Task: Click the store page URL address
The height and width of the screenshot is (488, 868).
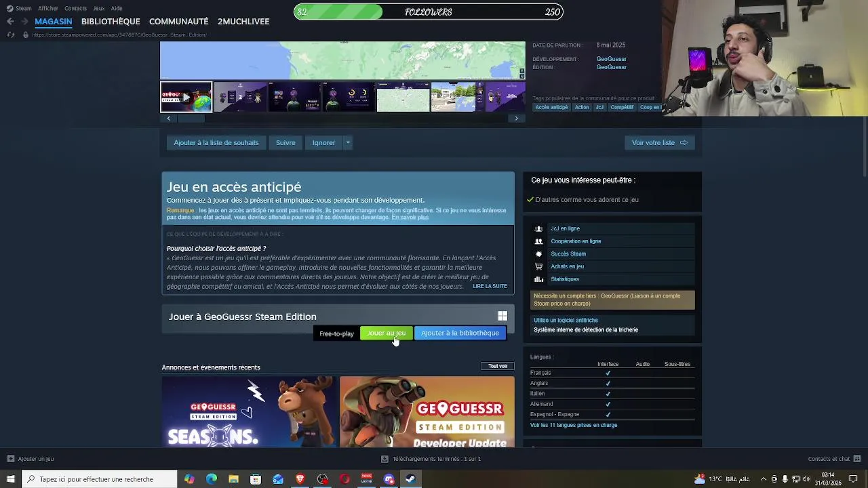Action: coord(119,35)
